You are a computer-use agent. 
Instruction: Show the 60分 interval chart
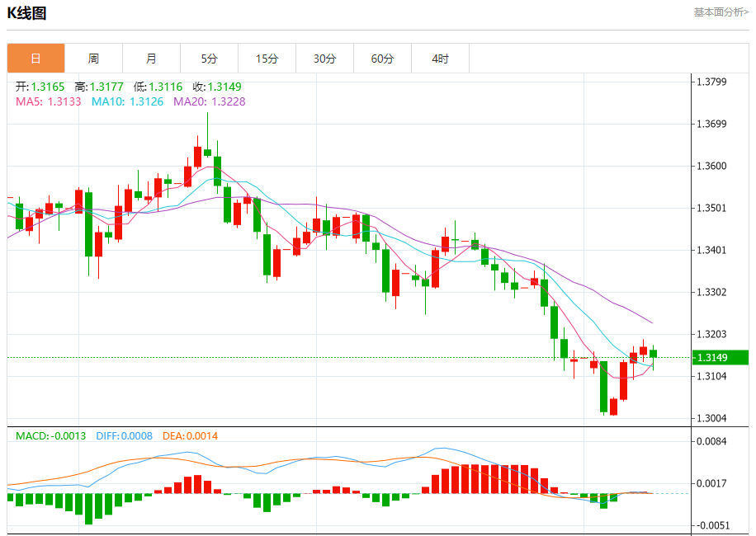coord(382,59)
